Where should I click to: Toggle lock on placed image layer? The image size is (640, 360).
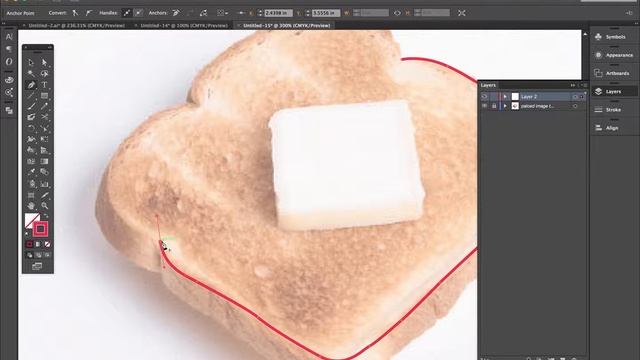(494, 106)
